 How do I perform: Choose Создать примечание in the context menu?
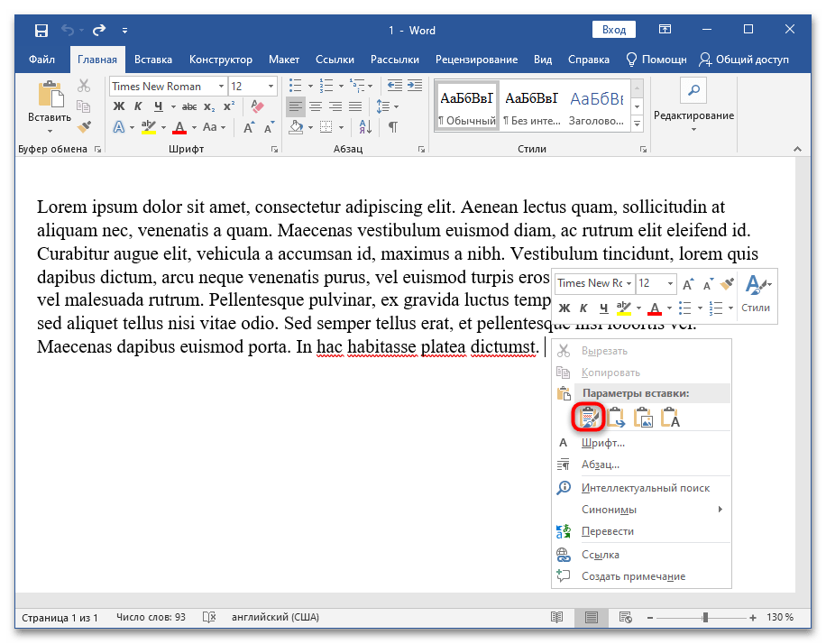click(633, 576)
